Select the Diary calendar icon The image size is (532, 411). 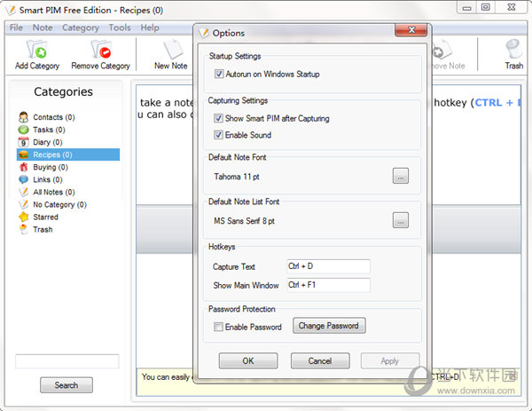(x=23, y=142)
